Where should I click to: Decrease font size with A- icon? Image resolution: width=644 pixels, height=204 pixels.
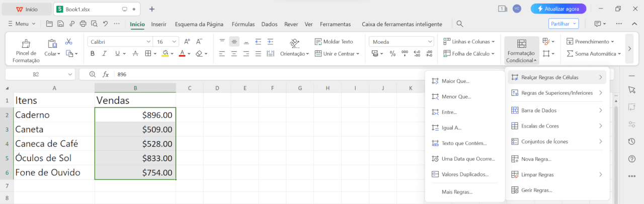coord(199,41)
